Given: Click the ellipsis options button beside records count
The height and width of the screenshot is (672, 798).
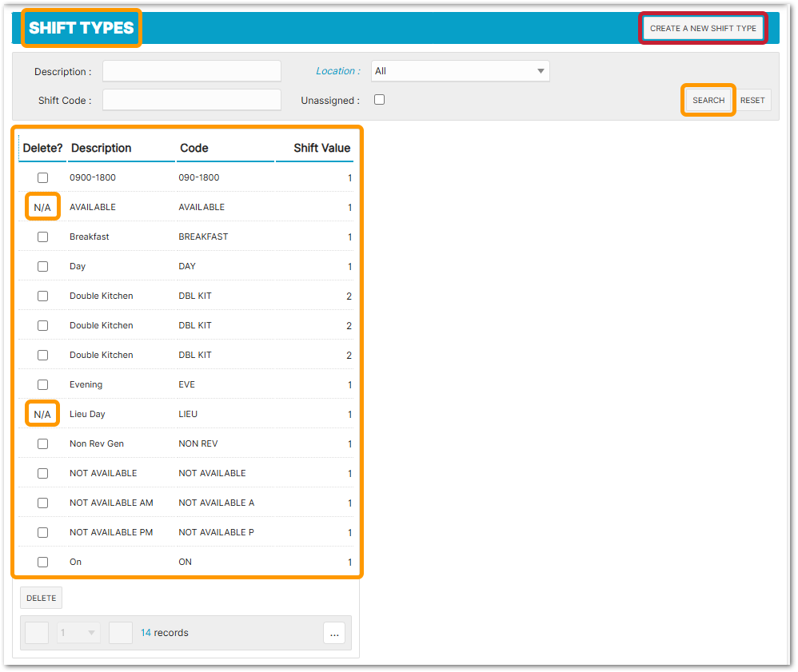Looking at the screenshot, I should (334, 633).
